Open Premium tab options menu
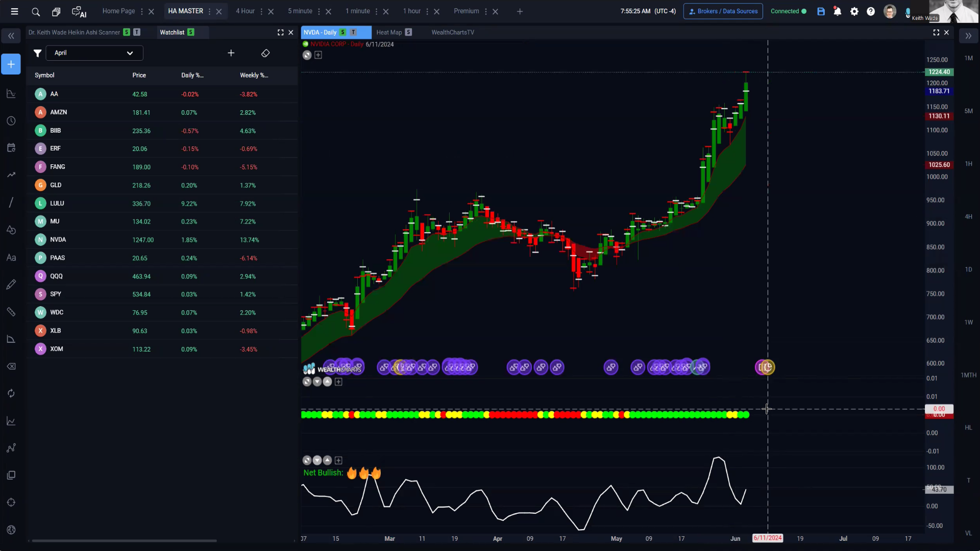980x551 pixels. pos(485,11)
